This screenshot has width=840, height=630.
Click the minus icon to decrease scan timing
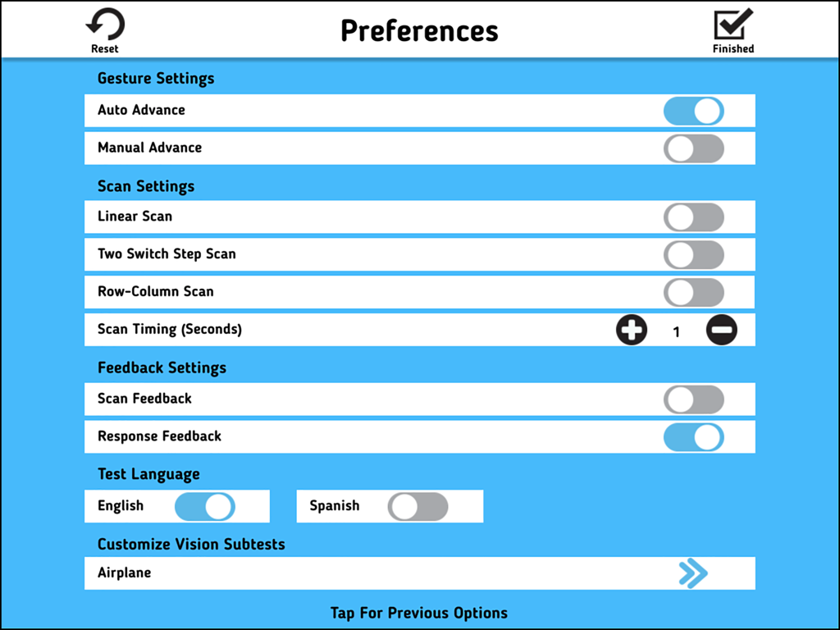[721, 330]
